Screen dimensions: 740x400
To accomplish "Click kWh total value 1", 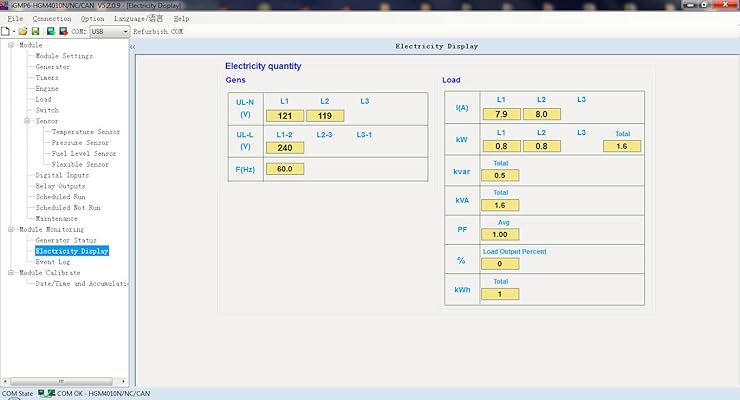I will point(500,294).
